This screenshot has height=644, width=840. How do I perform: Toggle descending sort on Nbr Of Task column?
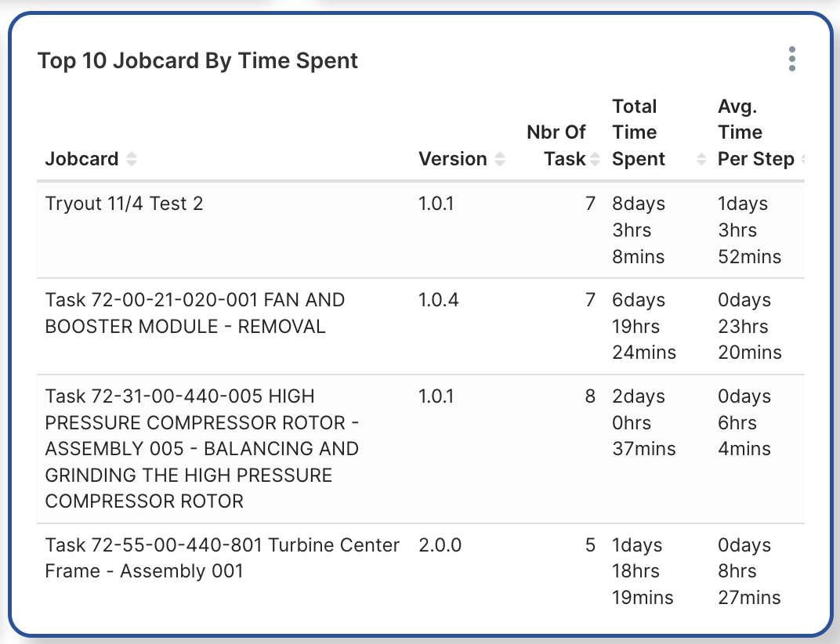coord(594,163)
